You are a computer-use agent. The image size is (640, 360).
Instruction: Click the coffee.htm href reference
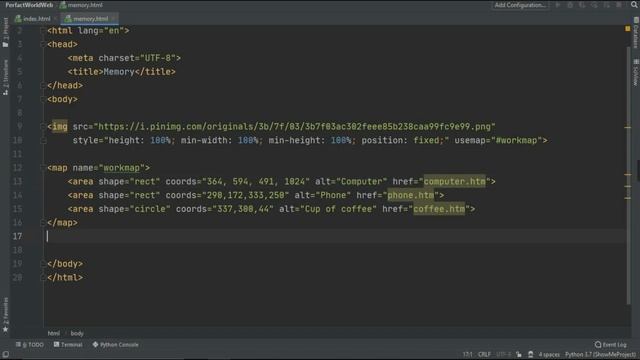pyautogui.click(x=439, y=209)
